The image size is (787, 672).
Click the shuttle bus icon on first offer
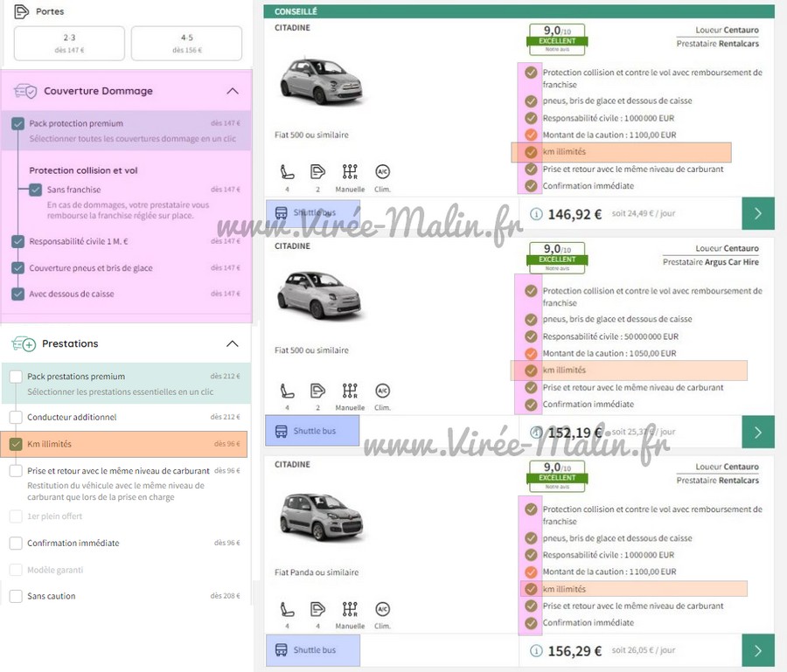point(282,212)
